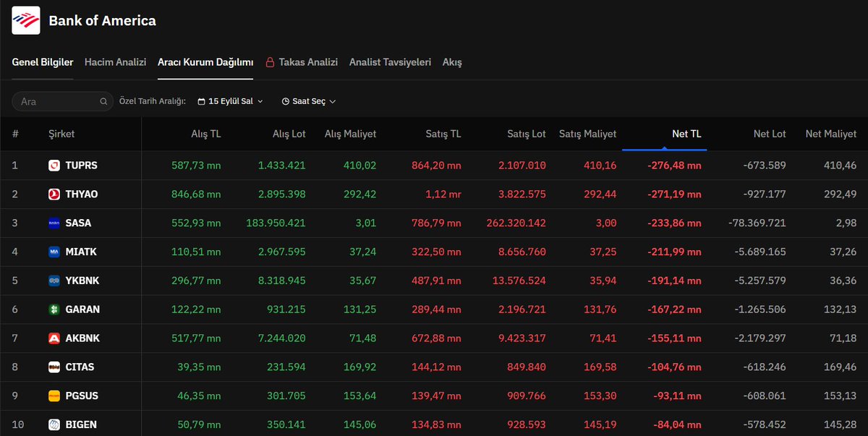Image resolution: width=868 pixels, height=436 pixels.
Task: Click the AKBNK company logo icon
Action: 54,338
